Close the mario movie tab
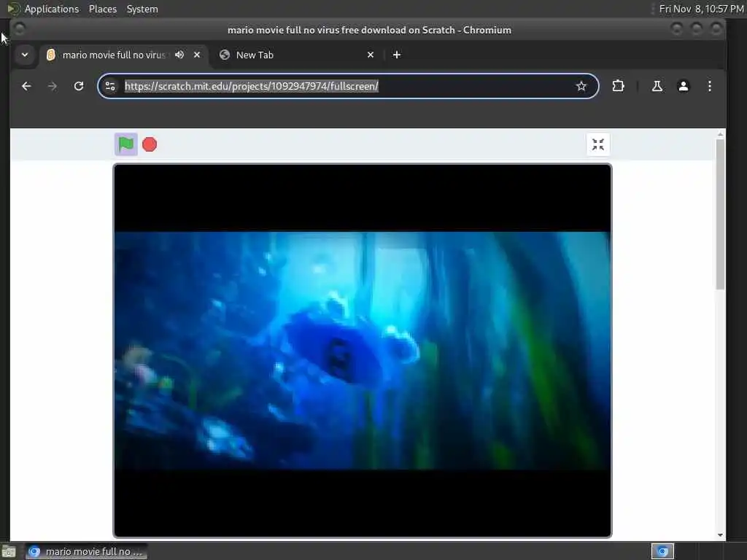The image size is (747, 560). (197, 55)
